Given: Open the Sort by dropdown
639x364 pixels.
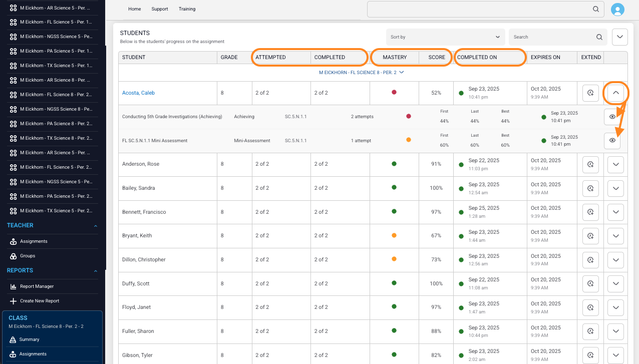Looking at the screenshot, I should (445, 37).
